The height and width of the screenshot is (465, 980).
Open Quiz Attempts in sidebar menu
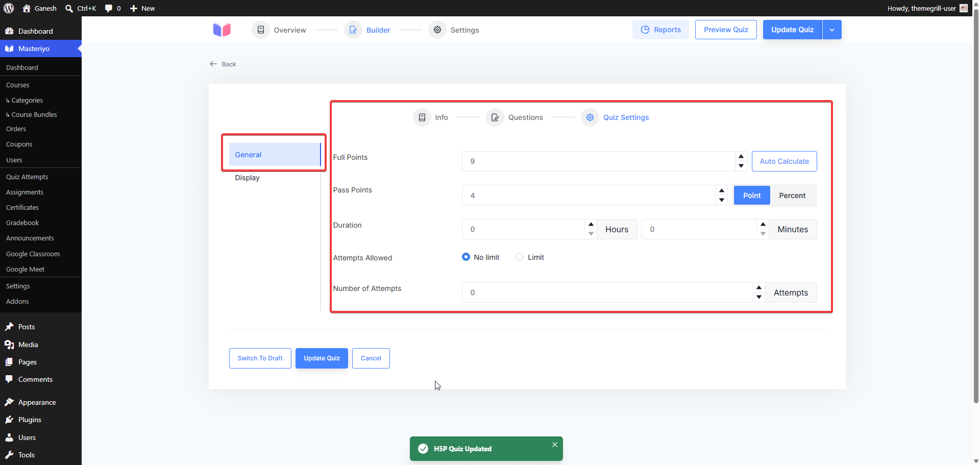point(27,177)
